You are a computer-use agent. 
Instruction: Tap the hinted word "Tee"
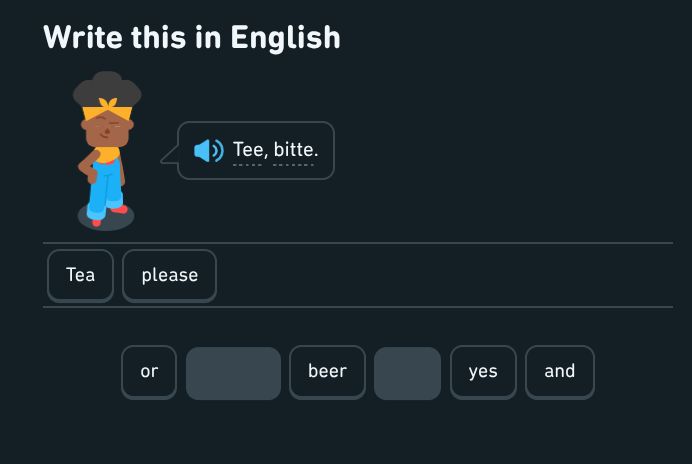(247, 150)
